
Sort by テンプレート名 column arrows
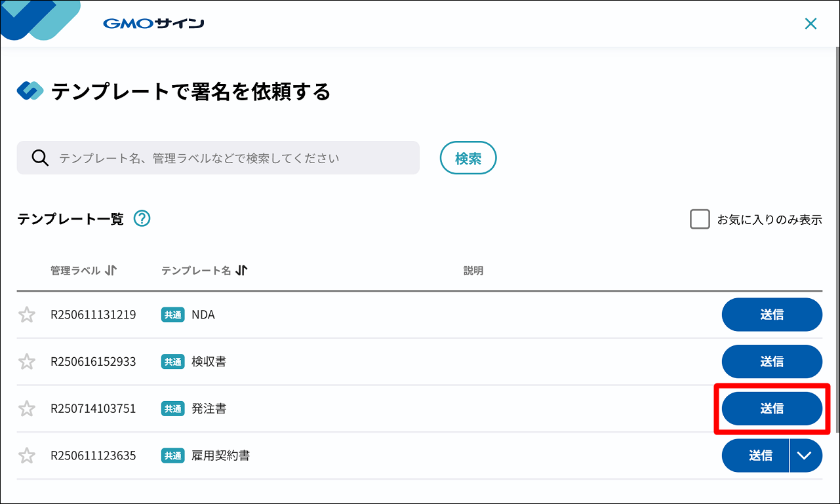241,271
